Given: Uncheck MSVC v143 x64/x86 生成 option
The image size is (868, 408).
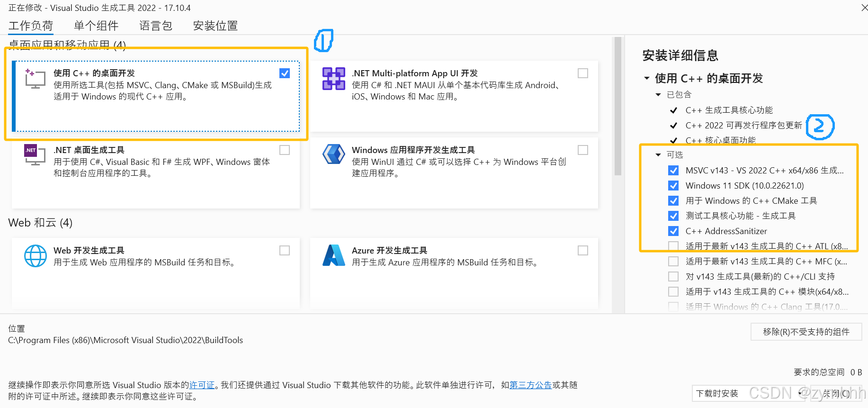Looking at the screenshot, I should [x=673, y=171].
